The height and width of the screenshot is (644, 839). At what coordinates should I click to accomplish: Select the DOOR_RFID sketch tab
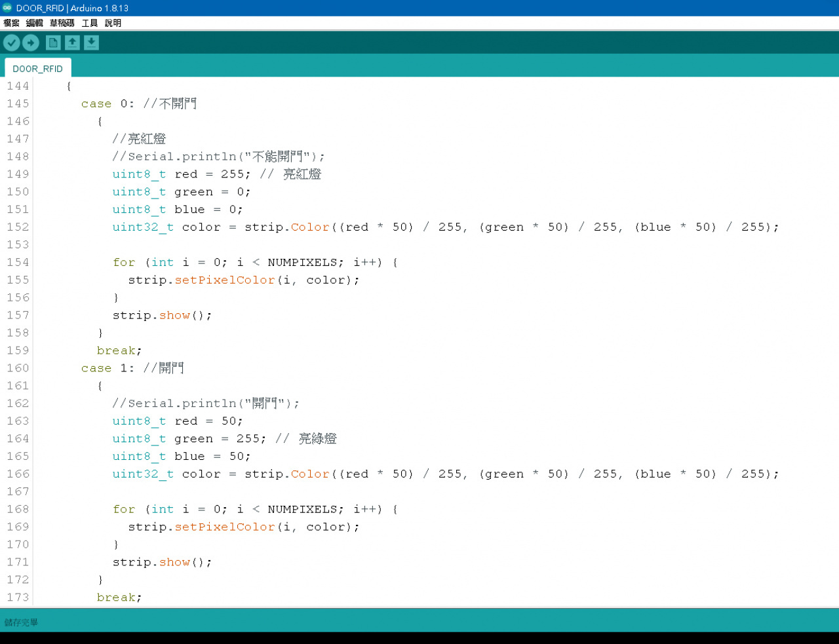tap(38, 69)
